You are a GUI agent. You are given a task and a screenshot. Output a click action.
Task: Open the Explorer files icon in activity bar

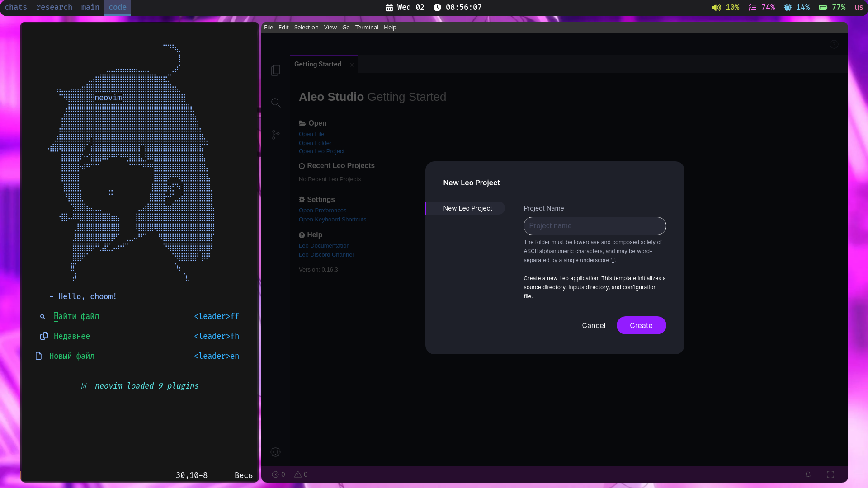click(275, 70)
